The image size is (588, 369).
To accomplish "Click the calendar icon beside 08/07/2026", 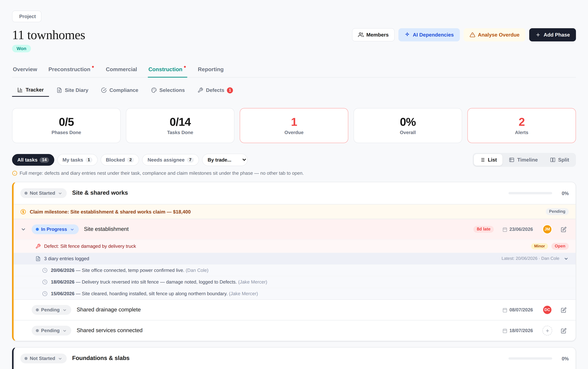I will point(505,310).
